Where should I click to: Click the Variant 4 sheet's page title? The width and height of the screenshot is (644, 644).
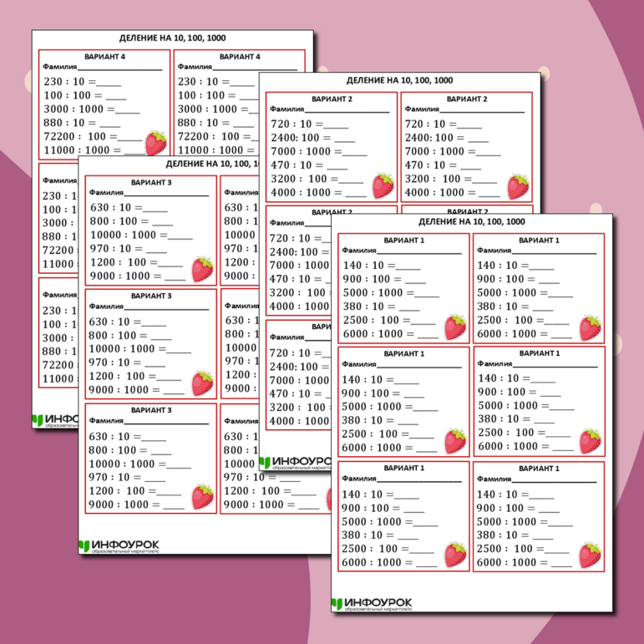coord(172,38)
